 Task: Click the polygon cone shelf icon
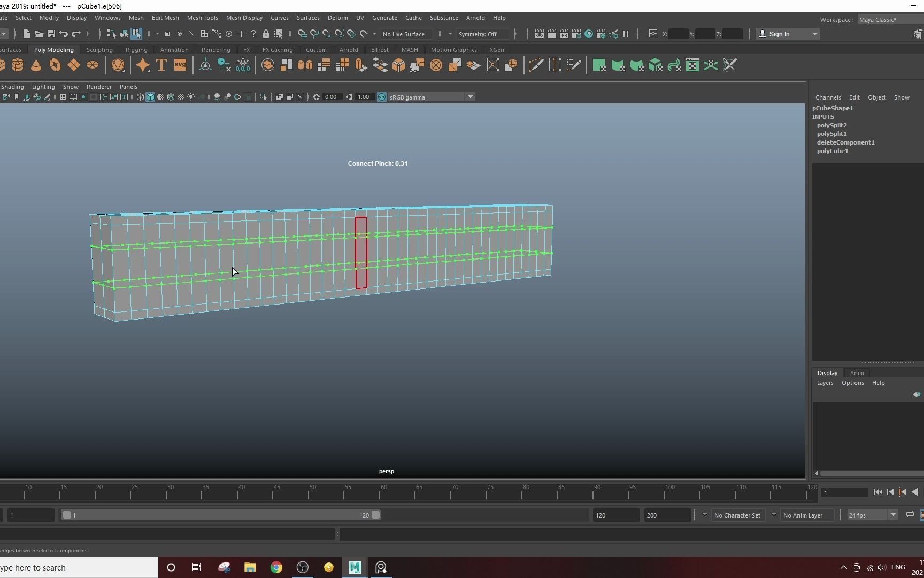tap(36, 65)
